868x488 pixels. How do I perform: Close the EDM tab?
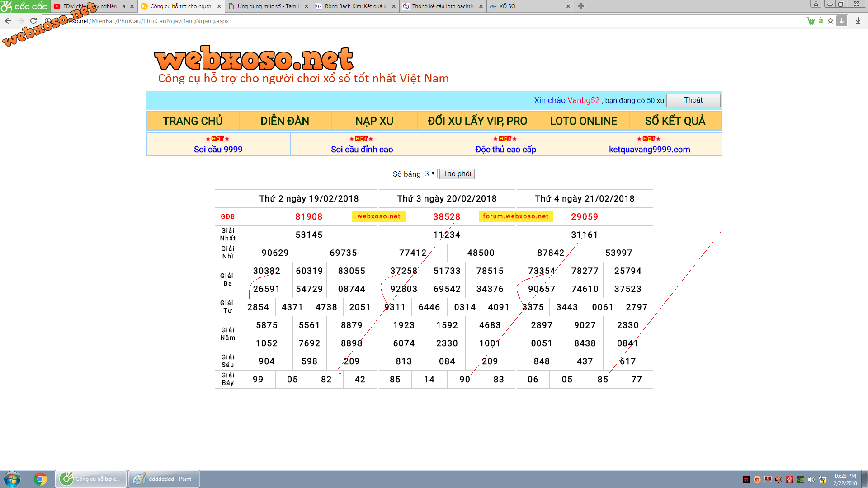click(x=132, y=6)
